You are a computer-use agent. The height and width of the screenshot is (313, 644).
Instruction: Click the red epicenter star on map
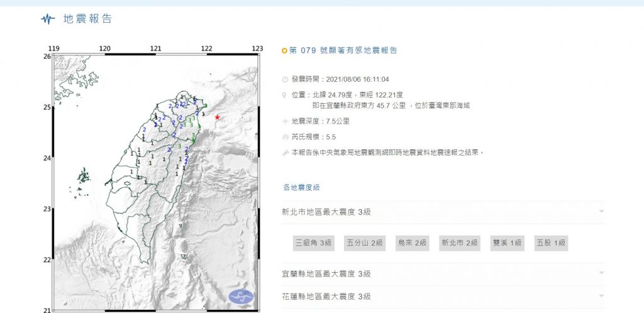(x=217, y=117)
